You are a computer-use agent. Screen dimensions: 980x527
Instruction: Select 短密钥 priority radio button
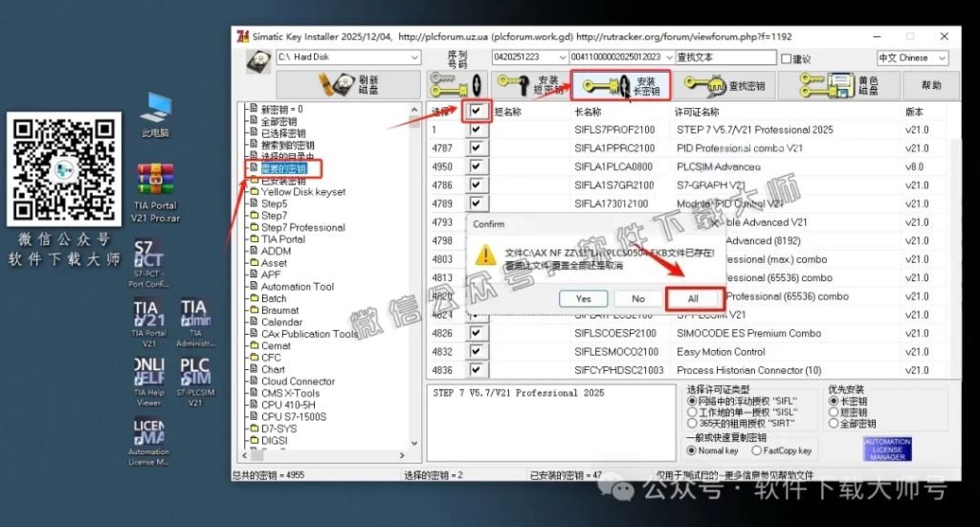(x=834, y=412)
